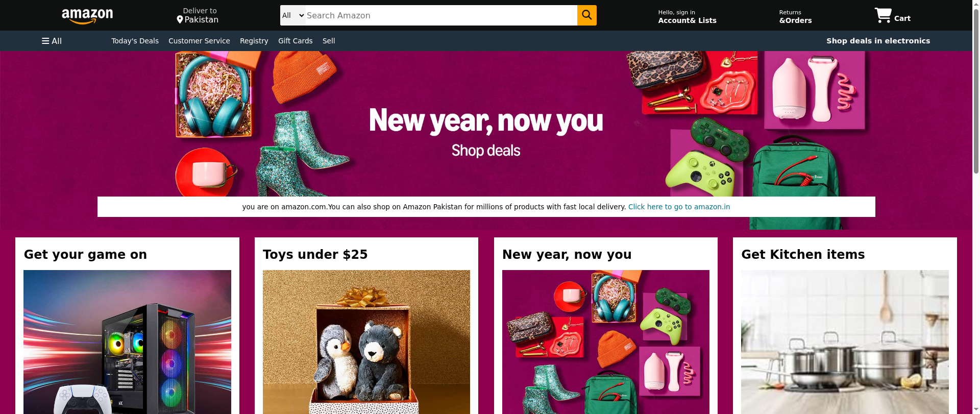Open the Sell link
This screenshot has height=414, width=980.
(329, 41)
